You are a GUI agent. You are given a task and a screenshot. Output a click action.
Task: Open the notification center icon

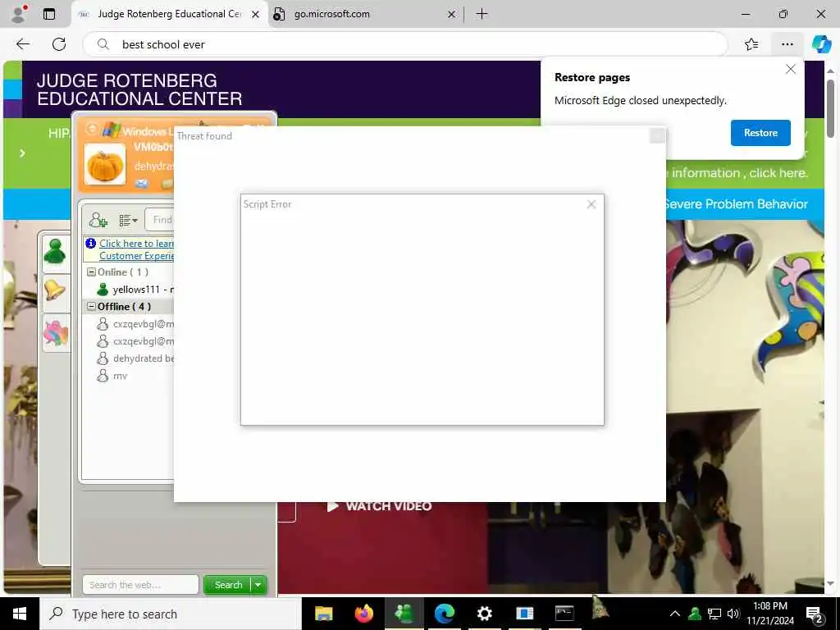[x=815, y=614]
